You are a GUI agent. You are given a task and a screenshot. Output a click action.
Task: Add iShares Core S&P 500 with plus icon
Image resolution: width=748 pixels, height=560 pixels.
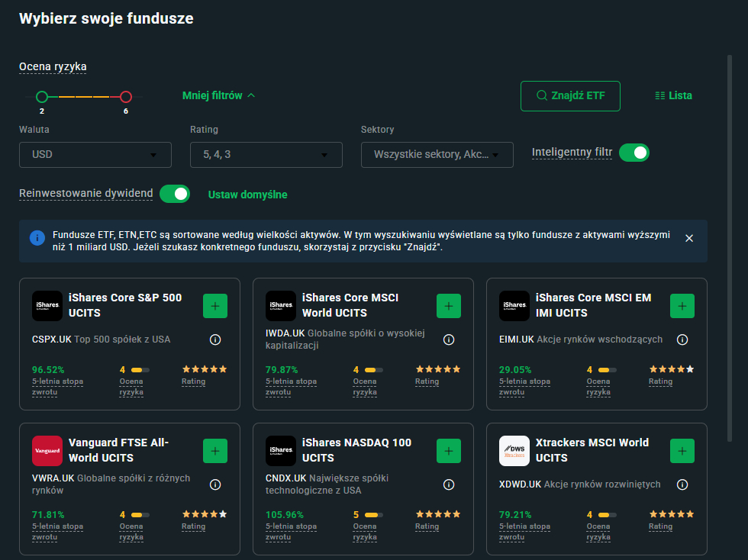pos(214,306)
